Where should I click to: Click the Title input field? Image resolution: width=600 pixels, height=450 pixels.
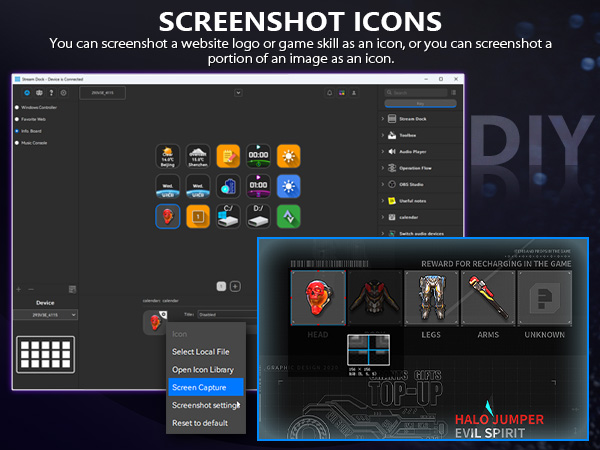click(227, 315)
